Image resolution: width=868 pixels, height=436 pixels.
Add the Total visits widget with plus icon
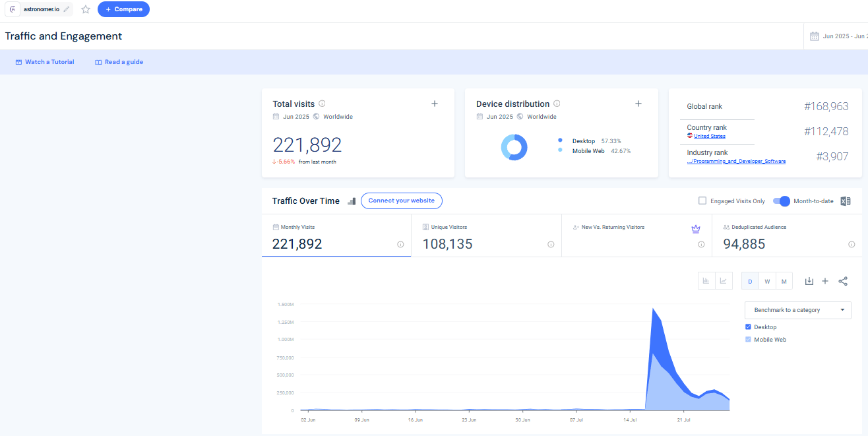click(435, 104)
